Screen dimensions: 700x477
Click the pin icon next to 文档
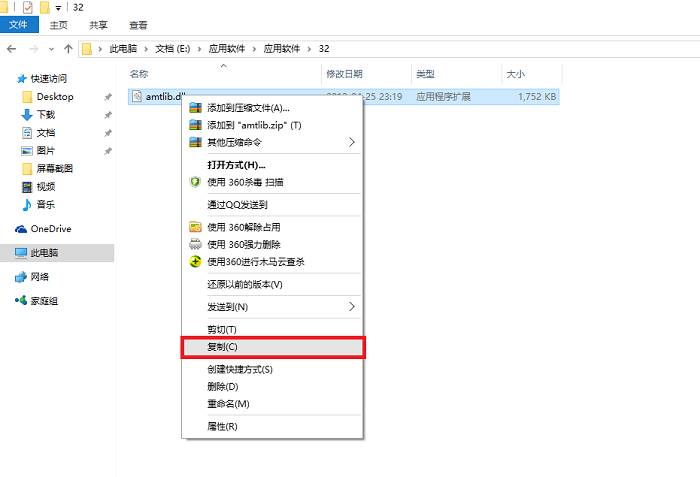pyautogui.click(x=108, y=133)
